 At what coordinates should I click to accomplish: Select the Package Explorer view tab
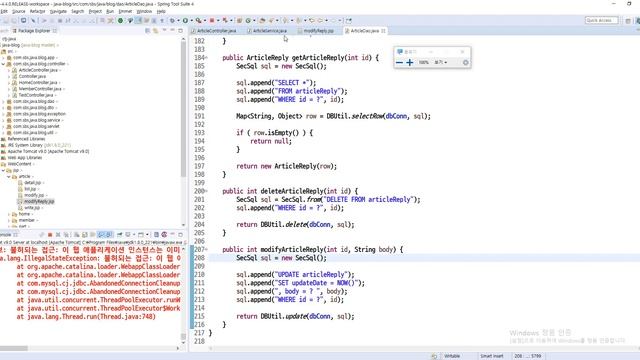pos(34,31)
